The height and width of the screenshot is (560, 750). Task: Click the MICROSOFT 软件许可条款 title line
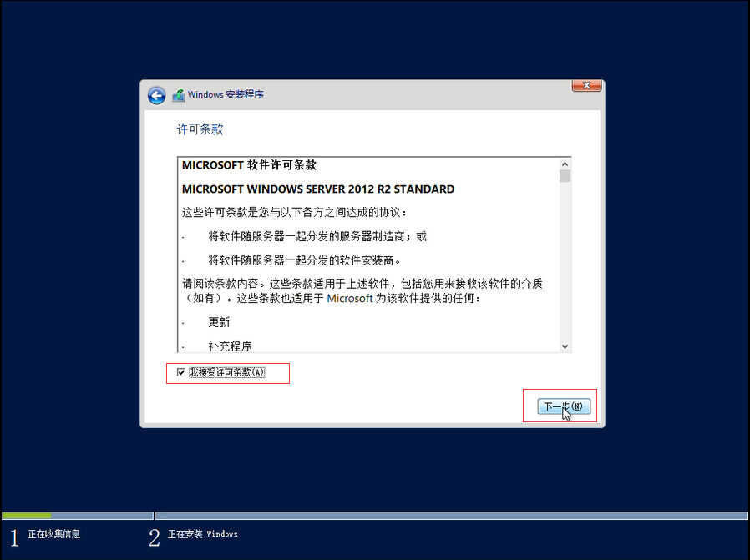click(249, 165)
